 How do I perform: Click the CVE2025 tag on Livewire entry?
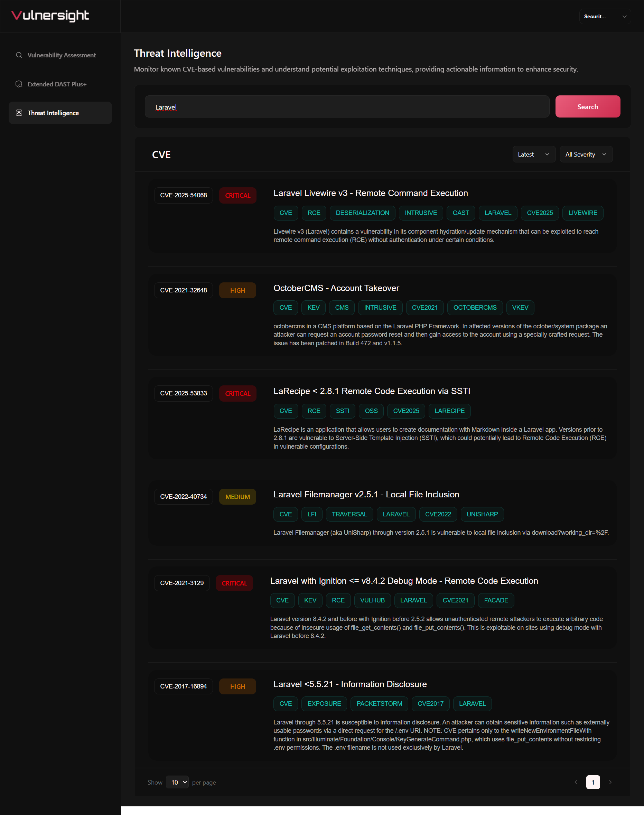[540, 213]
